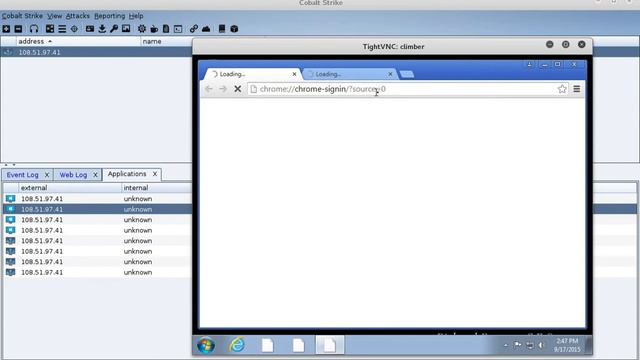Open Credentials via the ID card icon
The width and height of the screenshot is (640, 360).
click(x=90, y=29)
